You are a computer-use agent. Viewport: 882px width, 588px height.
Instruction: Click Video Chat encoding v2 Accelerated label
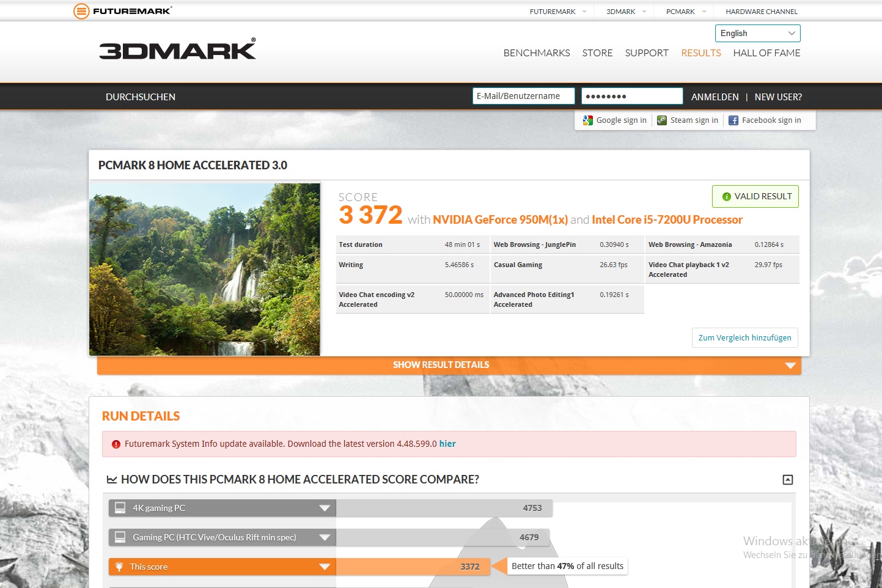point(377,300)
